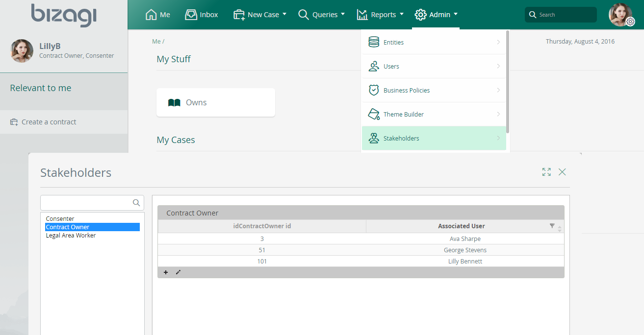Click the Reports dropdown arrow
The height and width of the screenshot is (335, 644).
click(402, 14)
